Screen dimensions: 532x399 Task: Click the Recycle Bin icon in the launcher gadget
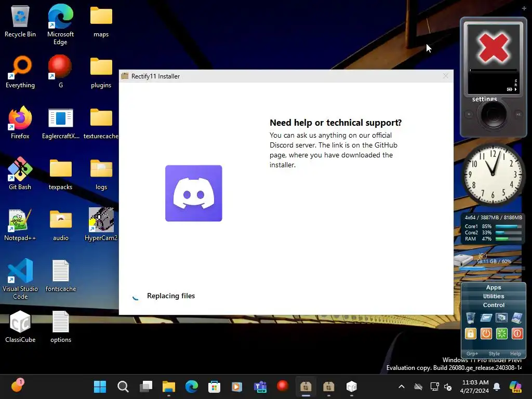pyautogui.click(x=471, y=318)
